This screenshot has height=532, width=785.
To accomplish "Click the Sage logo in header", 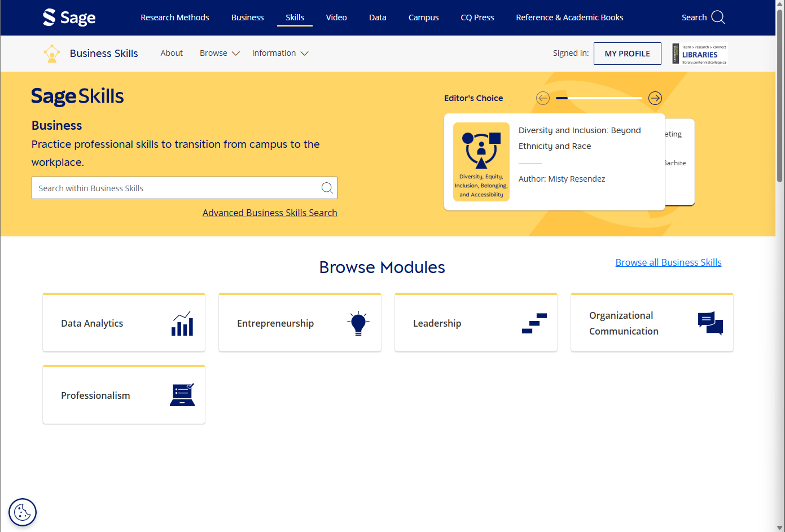I will click(x=69, y=17).
